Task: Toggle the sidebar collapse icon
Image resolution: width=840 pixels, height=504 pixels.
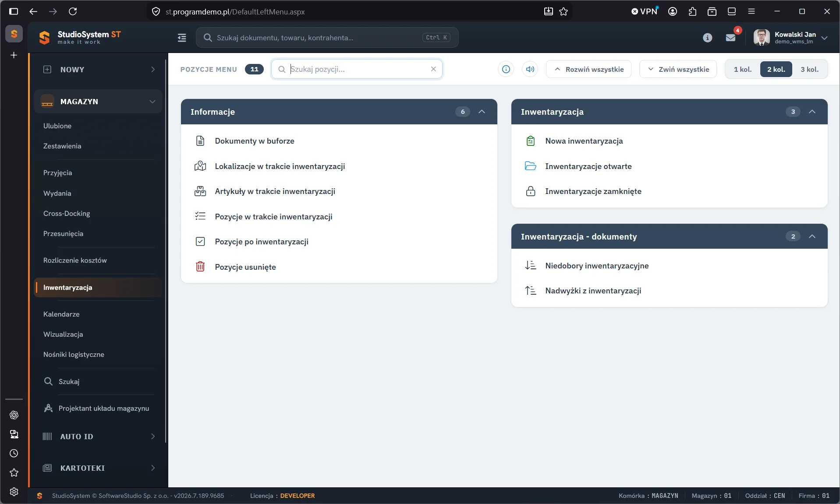Action: pos(182,38)
